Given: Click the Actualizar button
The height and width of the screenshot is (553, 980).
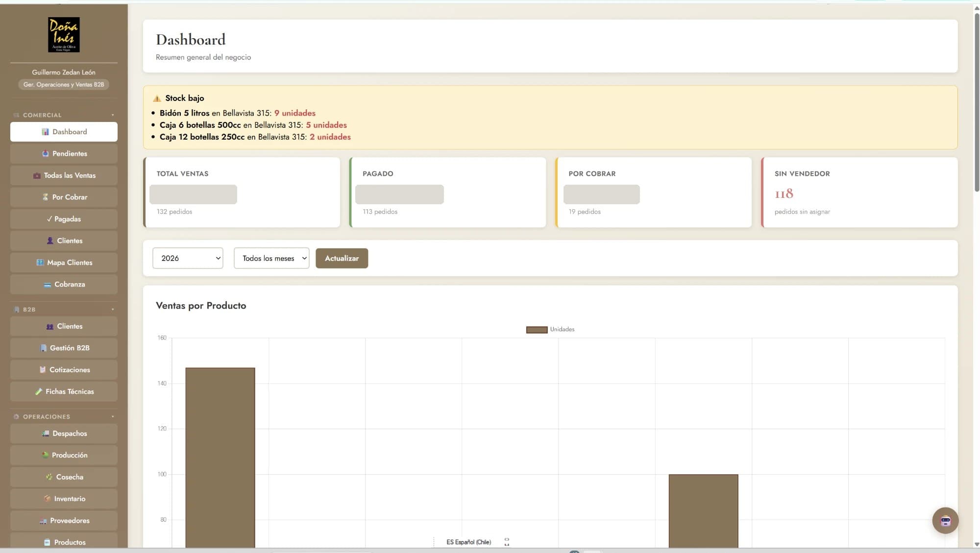Looking at the screenshot, I should click(x=342, y=258).
